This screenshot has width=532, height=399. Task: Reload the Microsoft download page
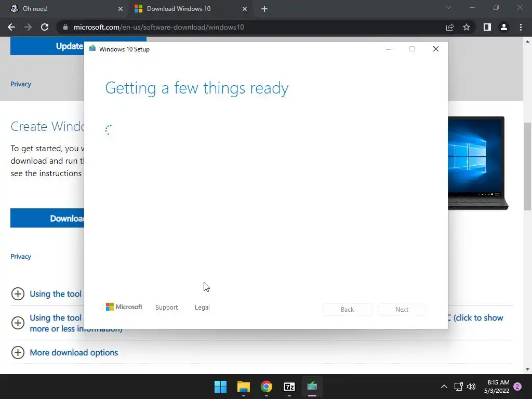click(x=45, y=27)
